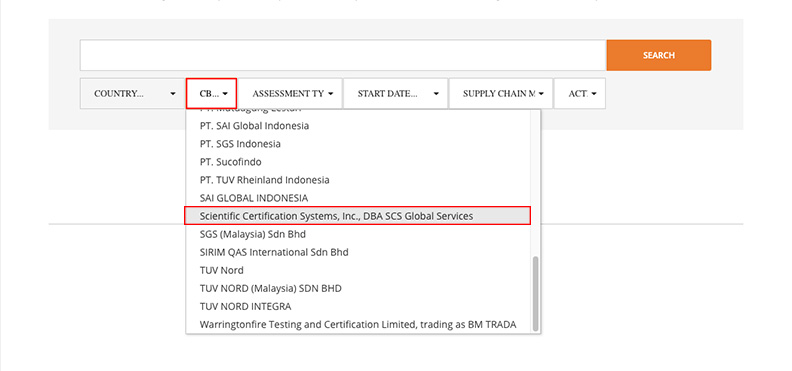Open the ASSESSMENT TY filter dropdown

coord(290,93)
